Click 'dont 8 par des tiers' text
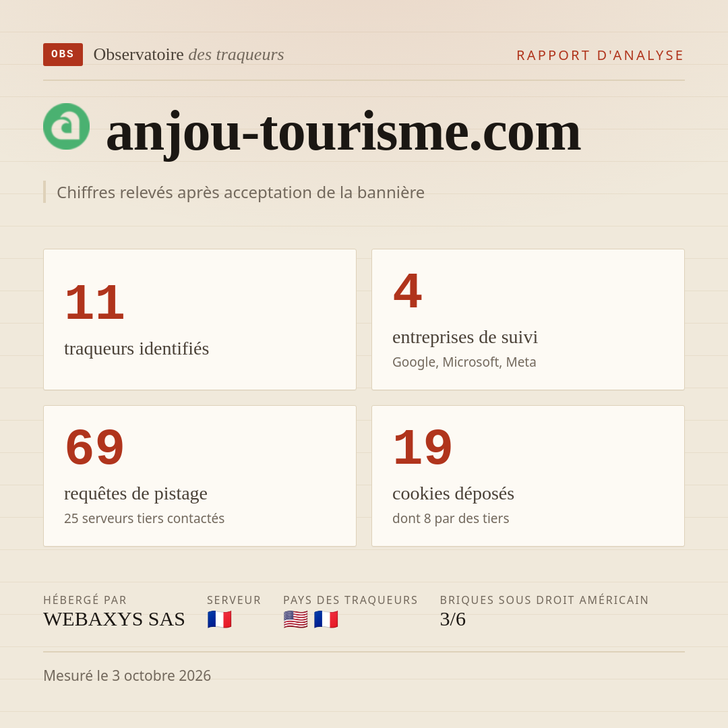Image resolution: width=728 pixels, height=728 pixels. tap(451, 518)
